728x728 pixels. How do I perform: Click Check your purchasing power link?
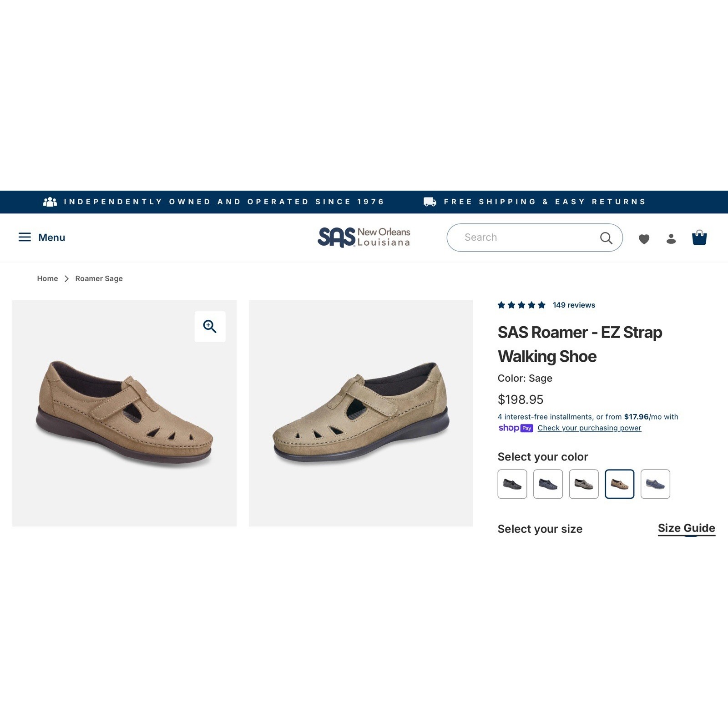pos(589,428)
